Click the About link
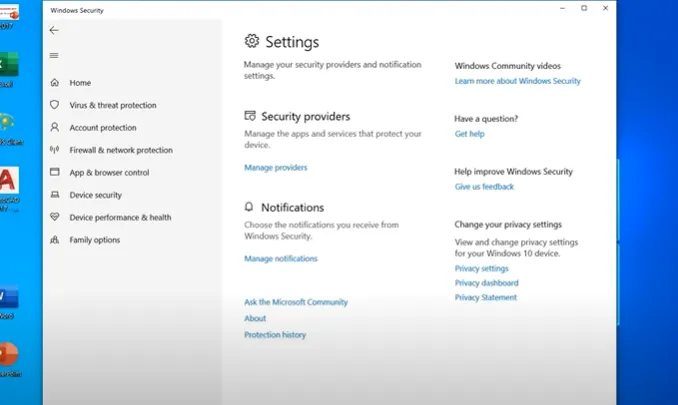The image size is (678, 405). point(255,319)
